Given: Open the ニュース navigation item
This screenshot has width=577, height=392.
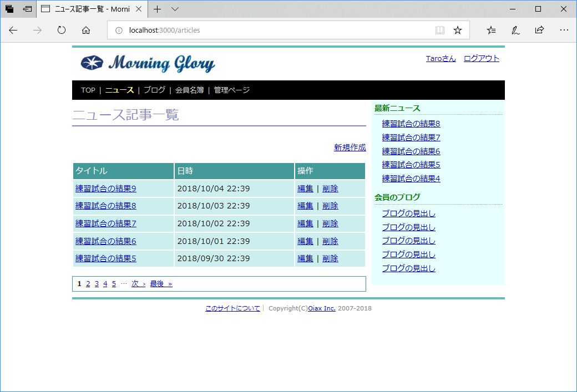Looking at the screenshot, I should coord(120,90).
